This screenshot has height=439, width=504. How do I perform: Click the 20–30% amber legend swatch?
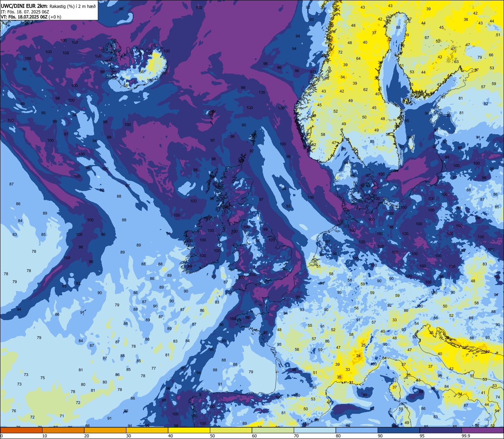coord(105,430)
